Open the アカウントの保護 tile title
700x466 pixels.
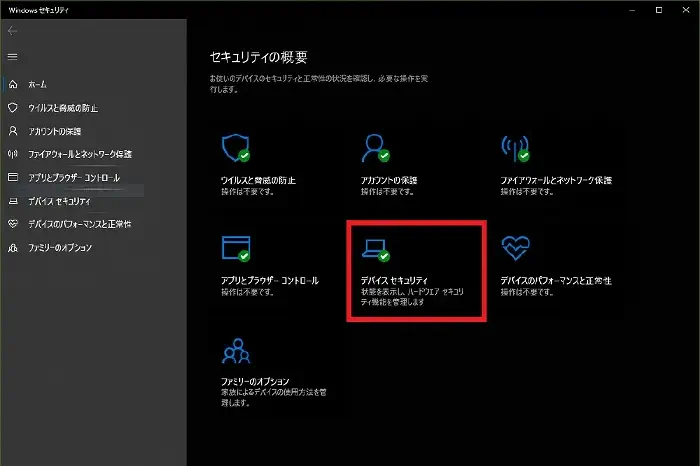(x=389, y=180)
